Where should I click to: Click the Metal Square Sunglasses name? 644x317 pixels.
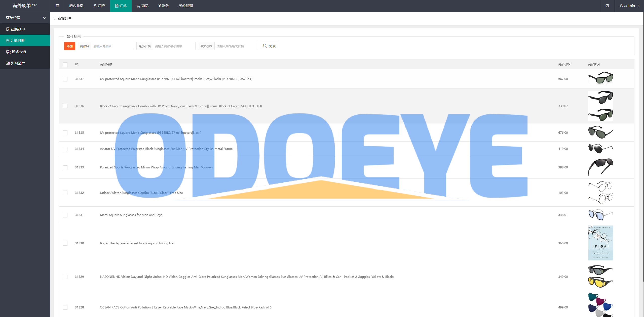click(131, 215)
